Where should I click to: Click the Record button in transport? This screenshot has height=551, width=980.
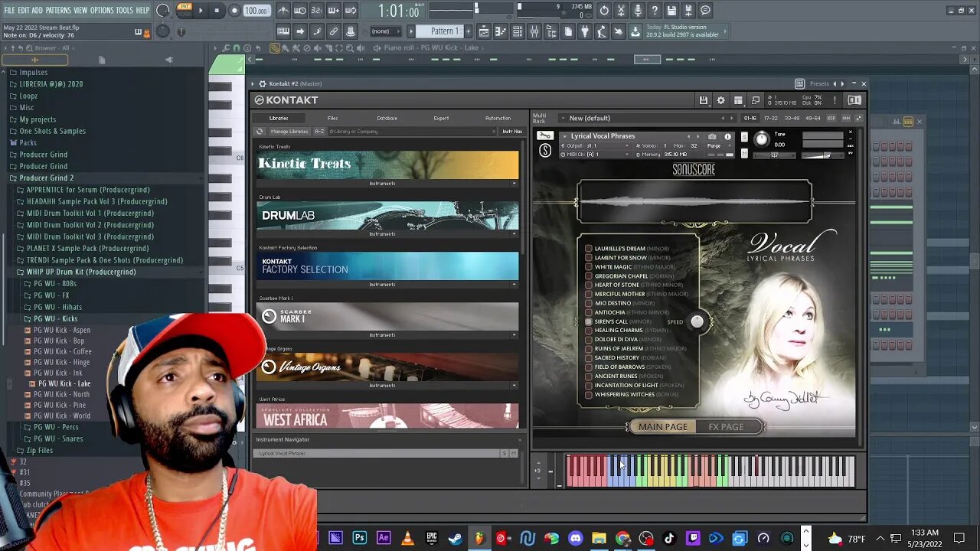pyautogui.click(x=234, y=11)
